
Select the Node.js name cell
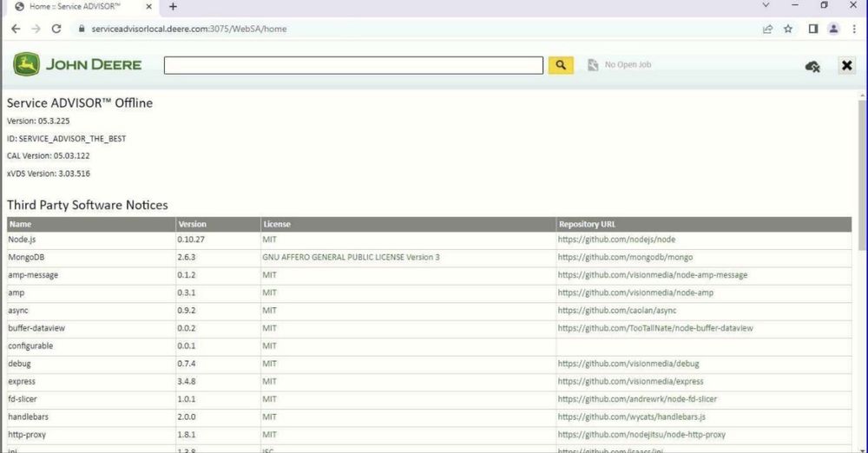[91, 240]
